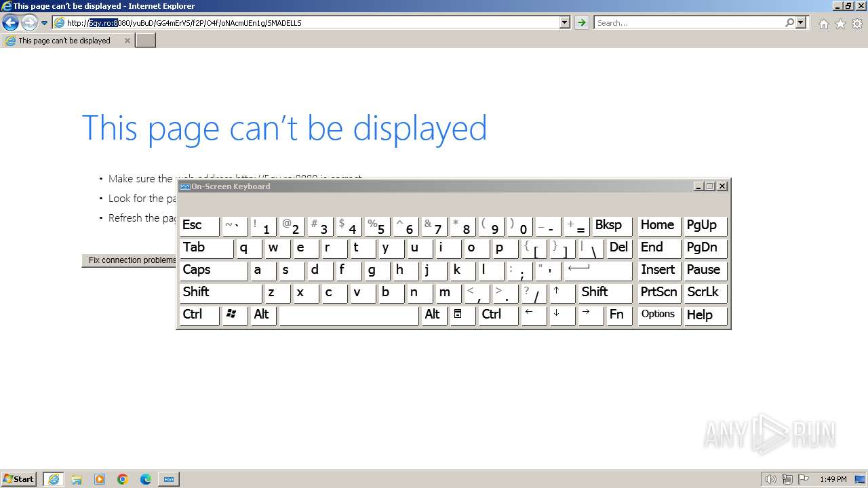
Task: Click the context menu key
Action: coord(462,315)
